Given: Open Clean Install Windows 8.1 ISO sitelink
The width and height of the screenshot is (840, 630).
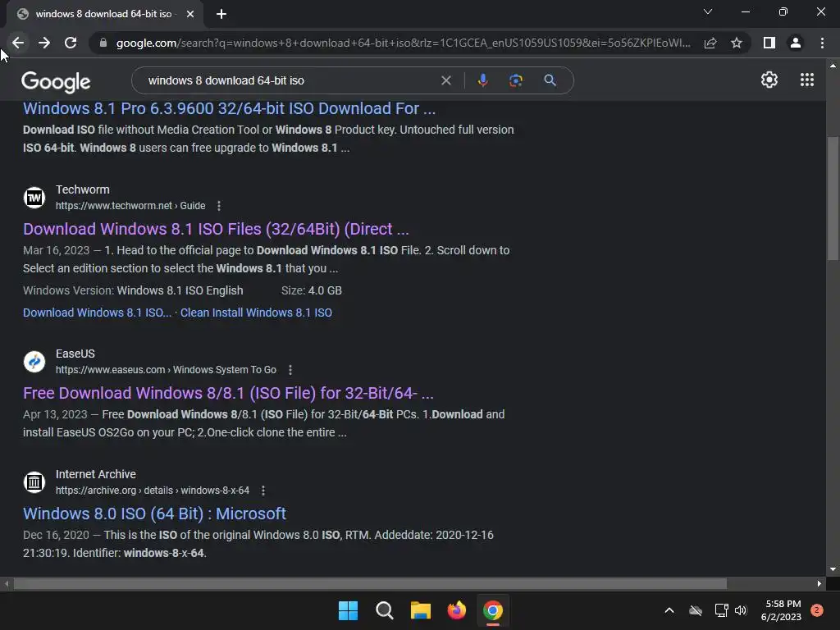Looking at the screenshot, I should coord(256,313).
